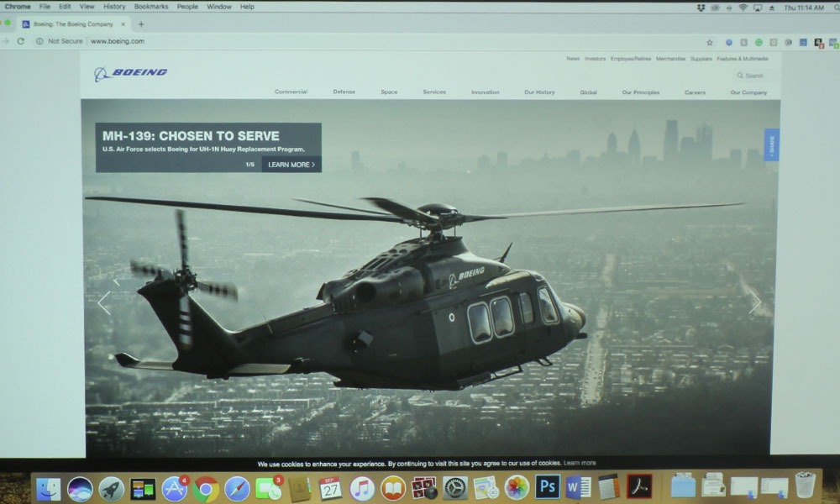
Task: Show the previous hero slide
Action: (x=104, y=302)
